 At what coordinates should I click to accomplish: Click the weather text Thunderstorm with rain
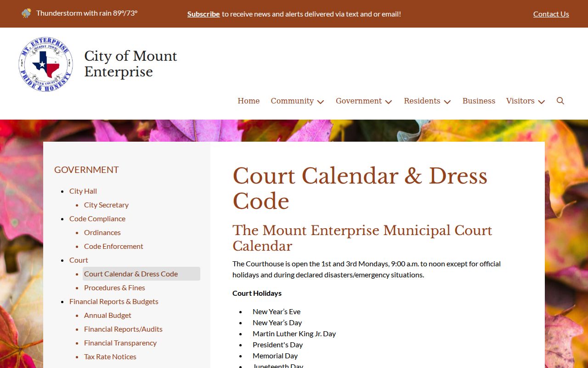point(87,13)
